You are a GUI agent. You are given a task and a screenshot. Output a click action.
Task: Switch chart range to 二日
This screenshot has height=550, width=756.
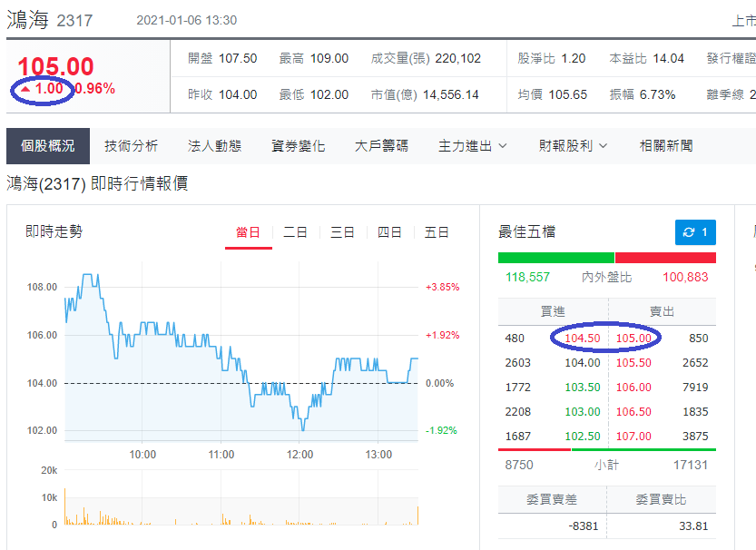click(295, 233)
